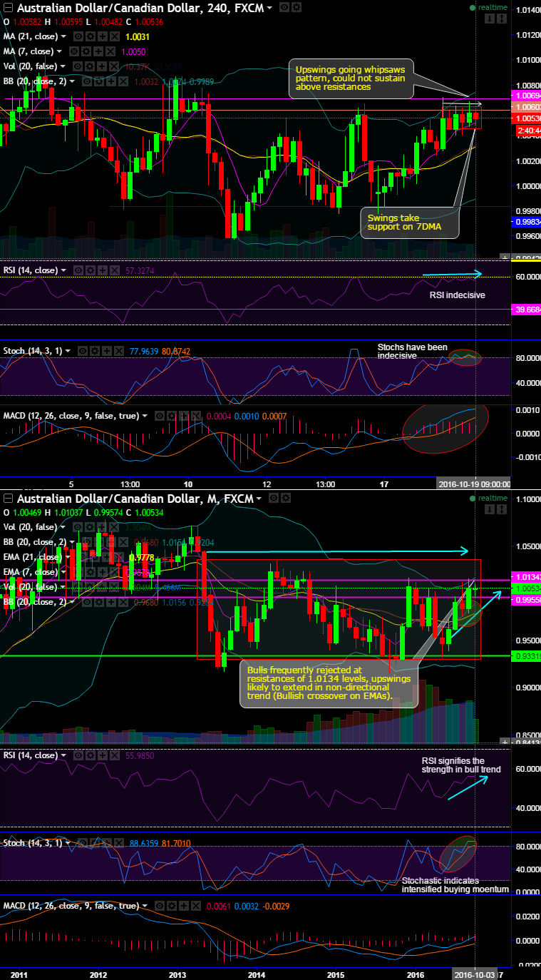This screenshot has height=980, width=541.
Task: Open settings gear for MA (21, close)
Action: pos(91,36)
